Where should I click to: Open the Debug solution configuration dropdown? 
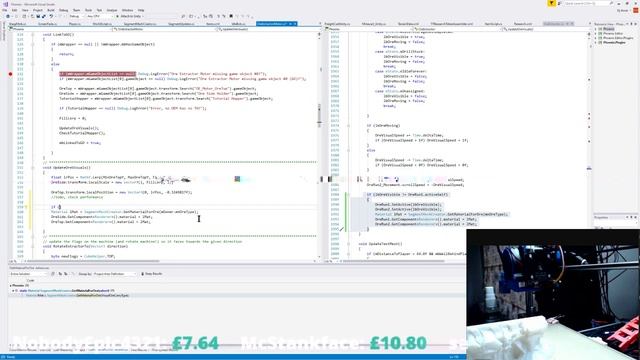pyautogui.click(x=76, y=16)
